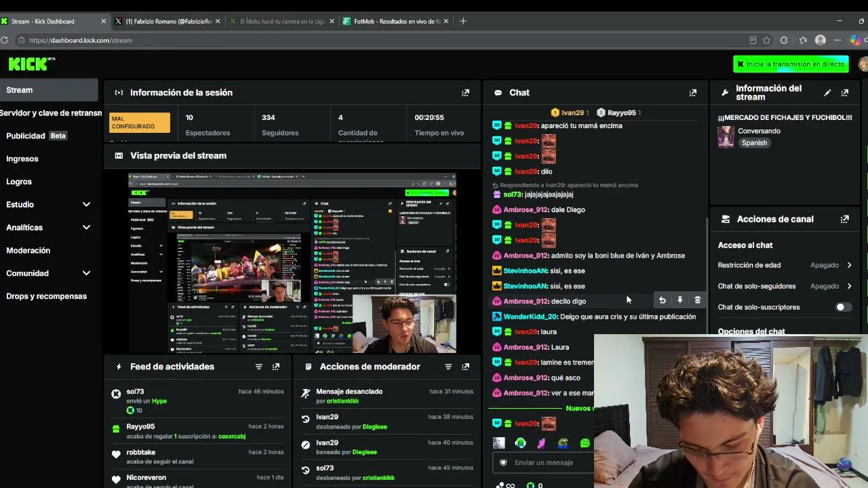This screenshot has height=488, width=868.
Task: Open the reader view icon in address bar
Action: coord(753,40)
